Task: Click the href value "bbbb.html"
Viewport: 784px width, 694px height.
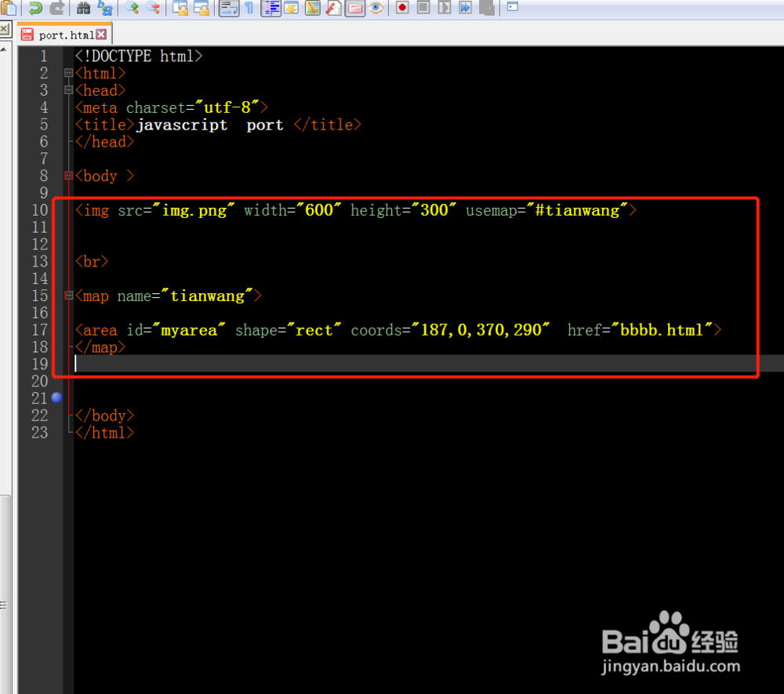Action: pos(662,330)
